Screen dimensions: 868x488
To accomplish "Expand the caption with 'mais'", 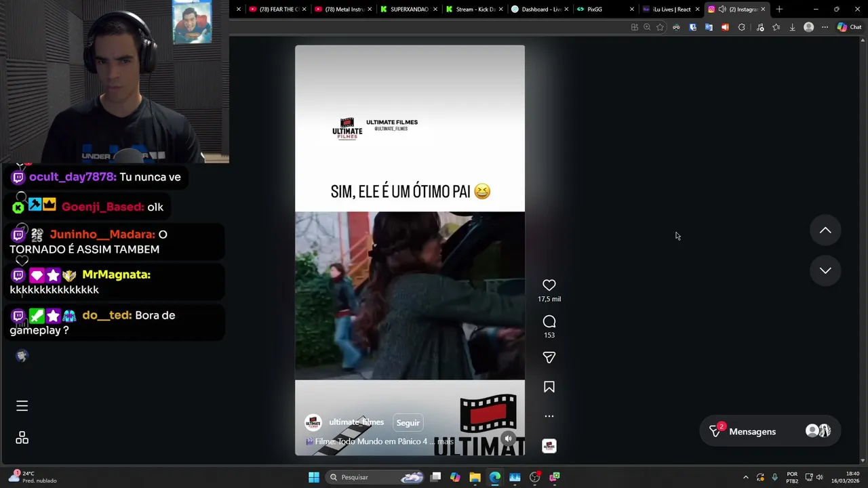I will tap(445, 441).
